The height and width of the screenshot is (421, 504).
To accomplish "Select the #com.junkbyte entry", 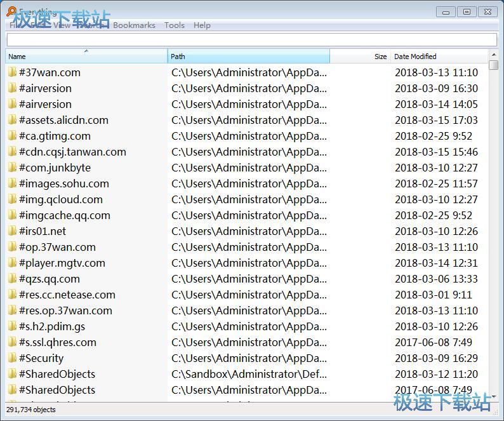I will tap(55, 168).
